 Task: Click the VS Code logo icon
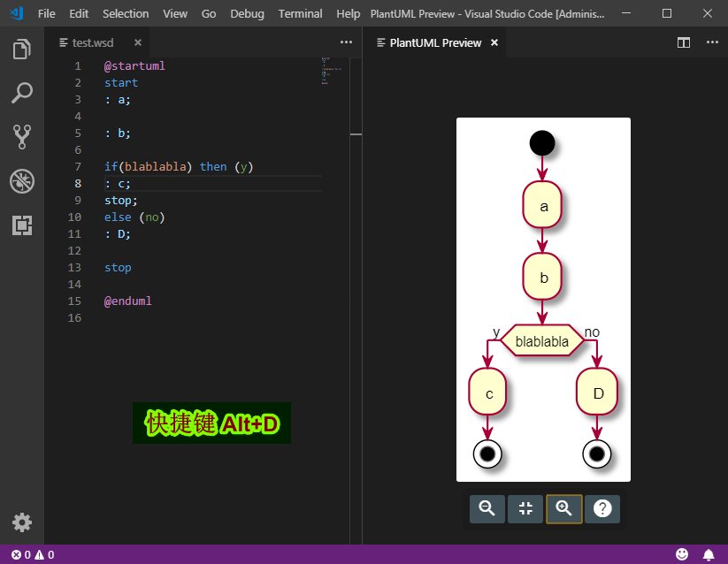(x=17, y=13)
